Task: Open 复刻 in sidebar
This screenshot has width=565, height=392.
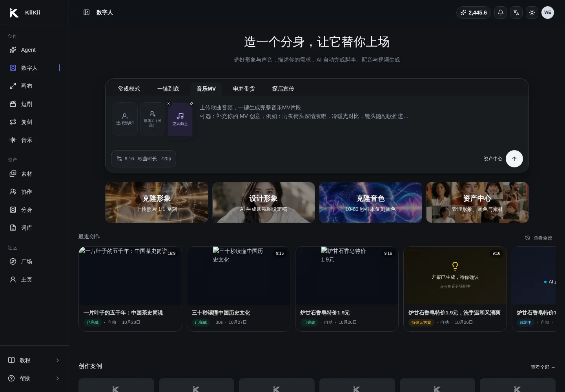Action: pyautogui.click(x=35, y=122)
